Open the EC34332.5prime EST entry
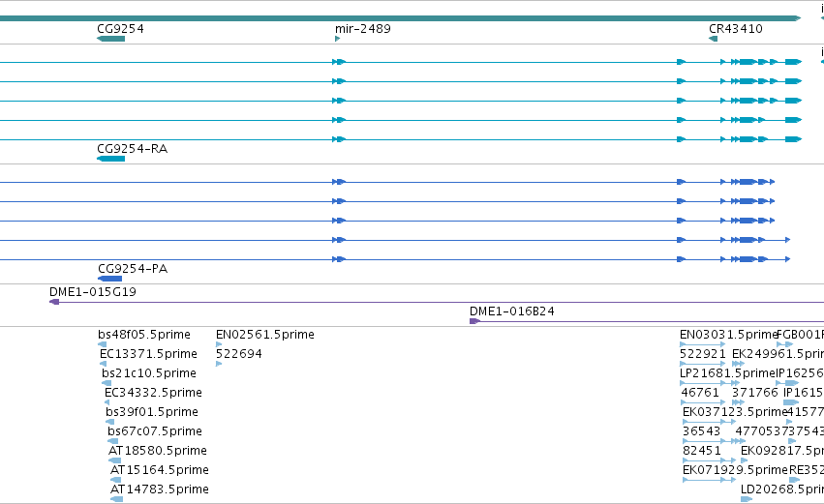824x504 pixels. [153, 393]
